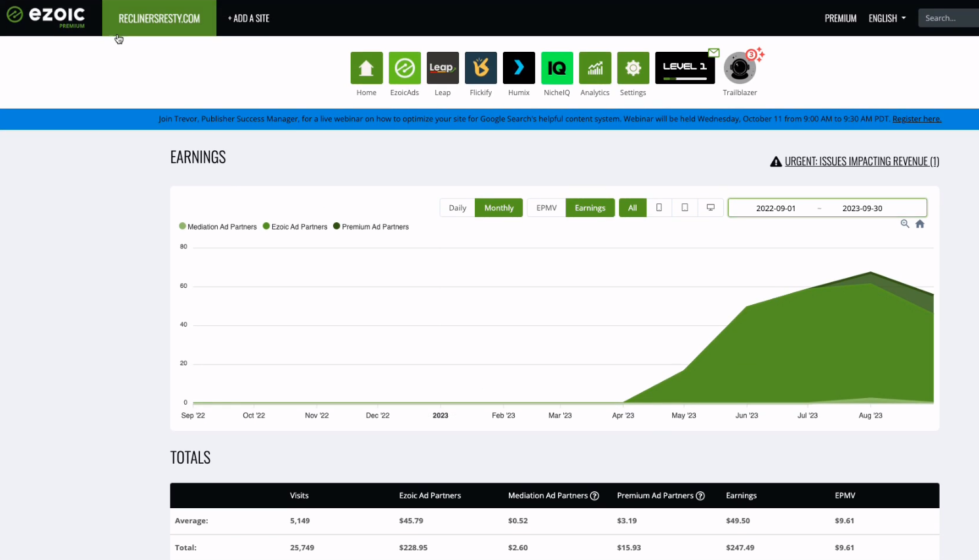
Task: Click the total earnings value $247.49
Action: click(x=740, y=548)
